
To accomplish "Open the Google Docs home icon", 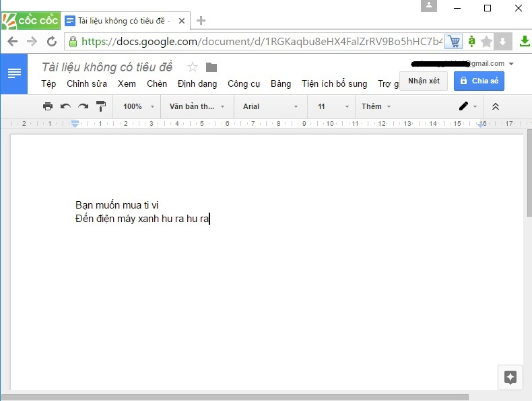I will coord(14,73).
